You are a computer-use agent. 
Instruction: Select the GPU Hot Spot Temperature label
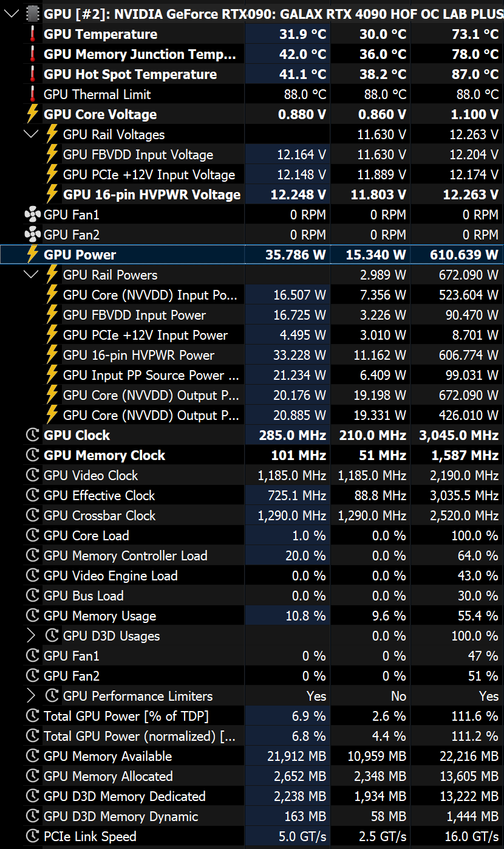[130, 74]
